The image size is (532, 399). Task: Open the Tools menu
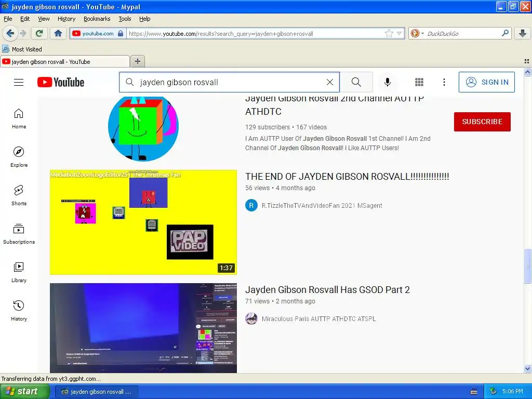pyautogui.click(x=125, y=19)
